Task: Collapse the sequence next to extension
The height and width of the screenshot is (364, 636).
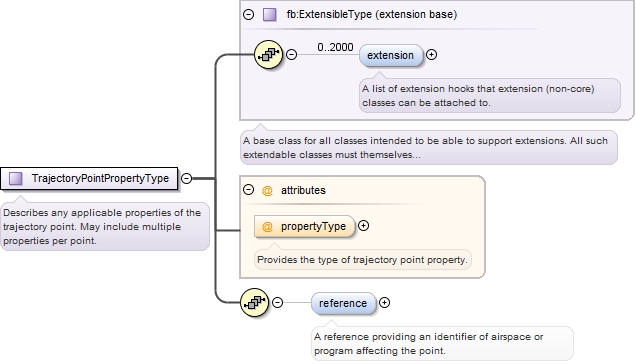Action: (292, 54)
